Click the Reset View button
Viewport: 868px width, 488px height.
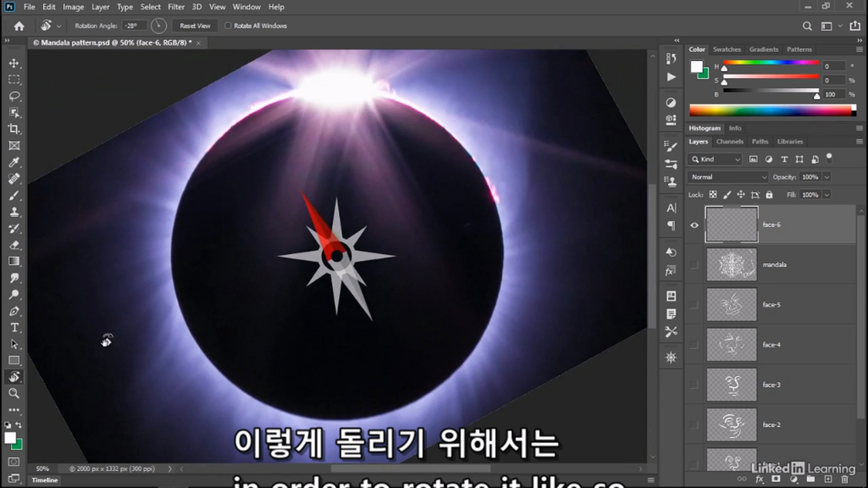pyautogui.click(x=195, y=26)
